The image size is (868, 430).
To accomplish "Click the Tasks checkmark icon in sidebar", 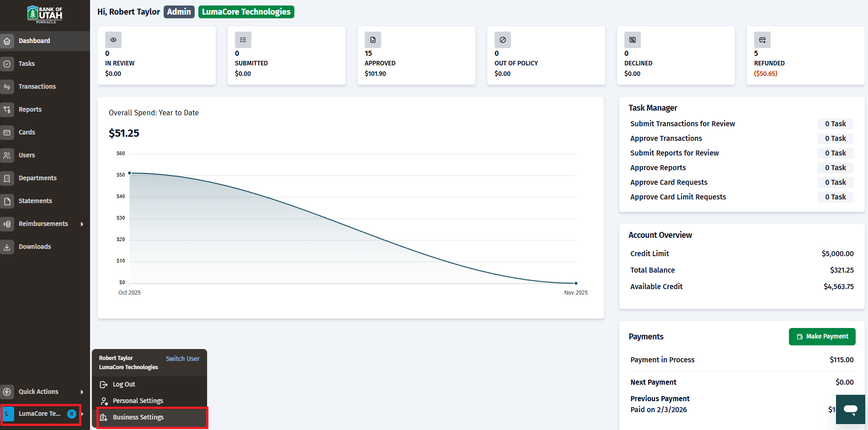I will coord(7,64).
